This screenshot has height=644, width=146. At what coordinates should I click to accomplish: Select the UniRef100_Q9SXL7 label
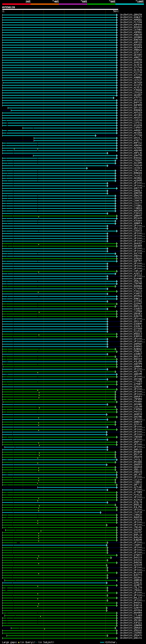click(131, 138)
